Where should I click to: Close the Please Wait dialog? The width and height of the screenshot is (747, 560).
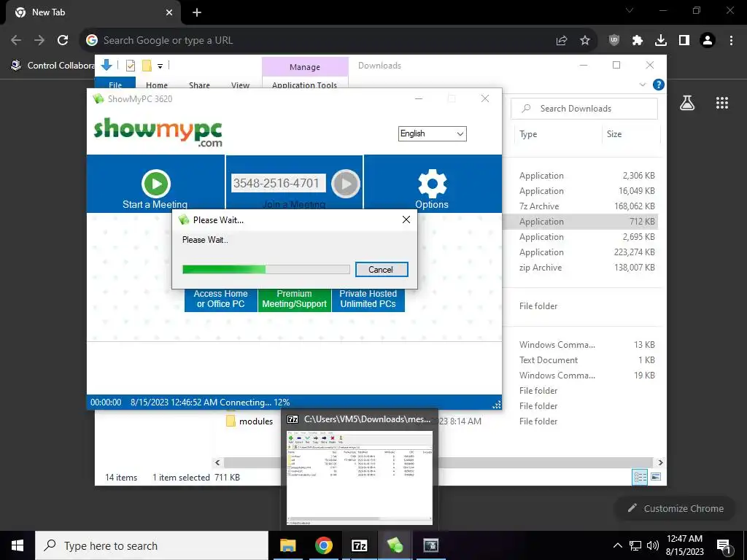point(406,219)
